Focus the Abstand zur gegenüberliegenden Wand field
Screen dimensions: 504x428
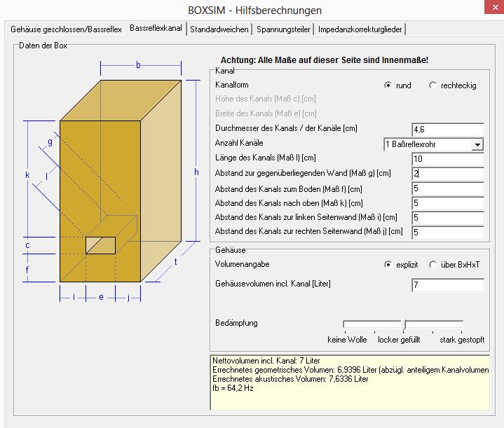point(448,174)
